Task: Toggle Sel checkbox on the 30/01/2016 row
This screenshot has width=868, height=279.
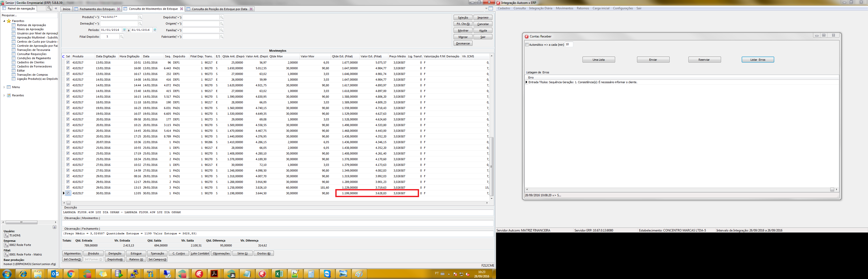Action: point(68,193)
